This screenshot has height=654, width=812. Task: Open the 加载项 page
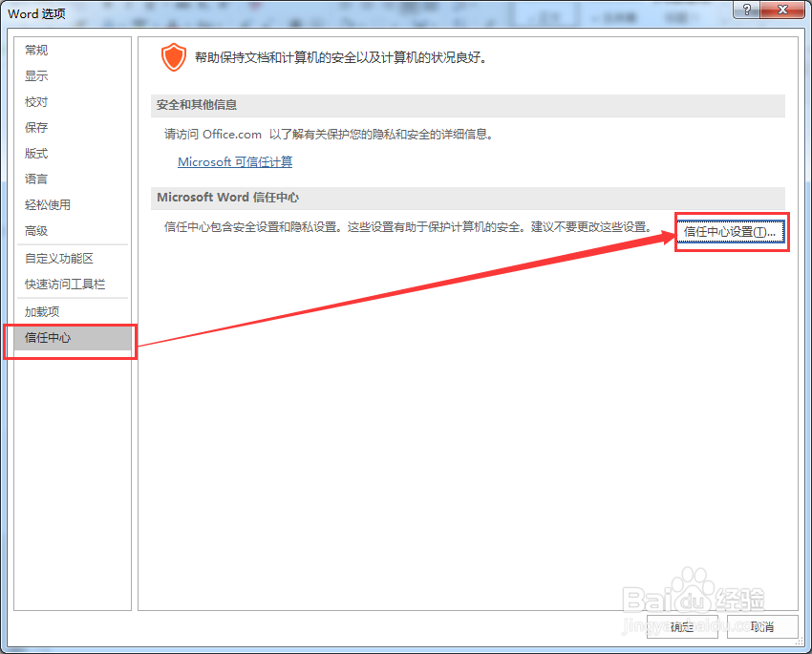coord(73,312)
